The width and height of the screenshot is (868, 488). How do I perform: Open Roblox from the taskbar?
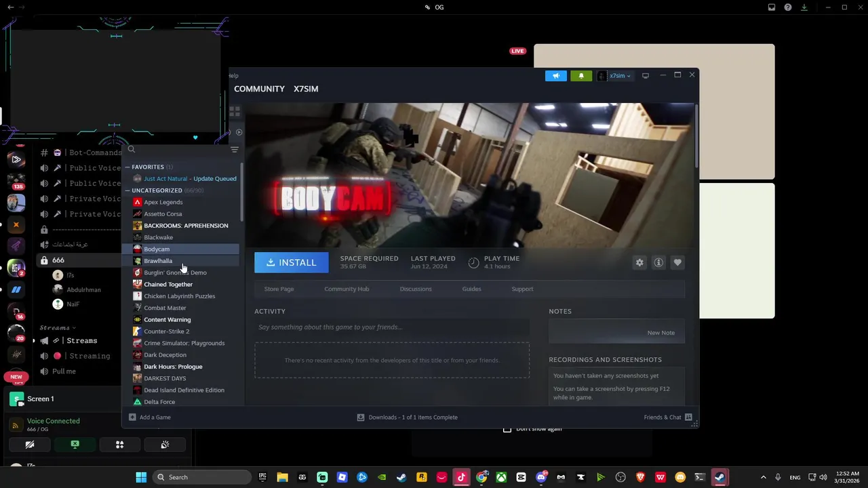coord(342,477)
